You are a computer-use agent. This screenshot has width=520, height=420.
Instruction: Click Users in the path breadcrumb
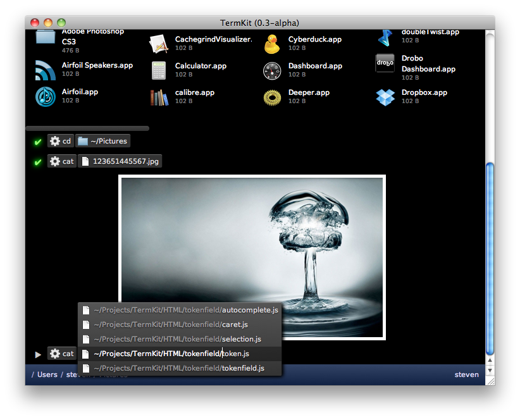47,374
